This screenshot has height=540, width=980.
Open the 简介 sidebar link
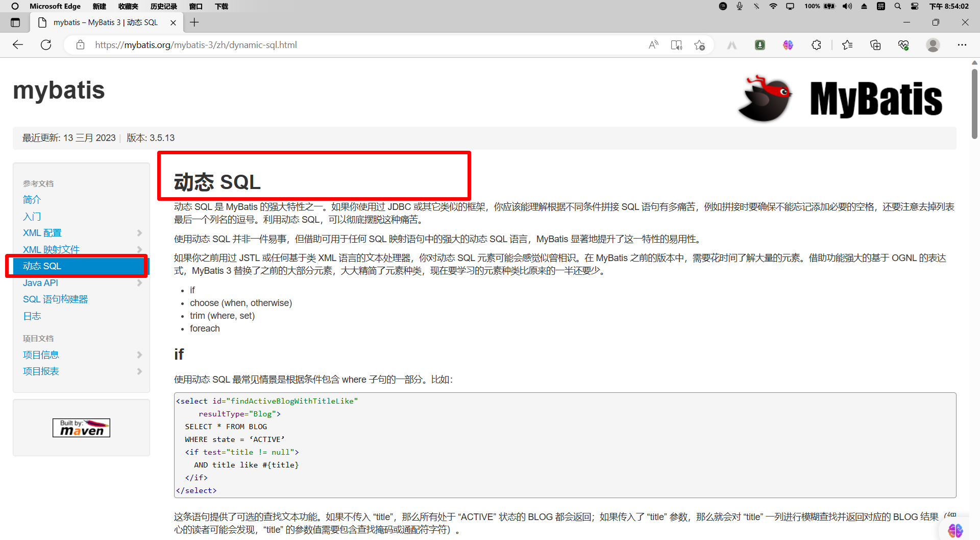click(32, 200)
